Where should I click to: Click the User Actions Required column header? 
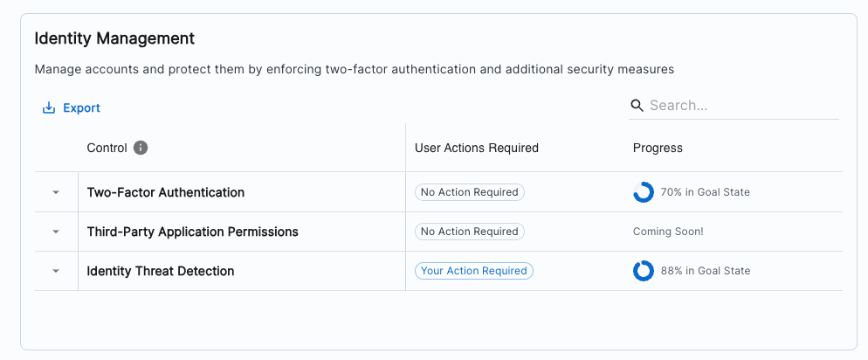(476, 148)
